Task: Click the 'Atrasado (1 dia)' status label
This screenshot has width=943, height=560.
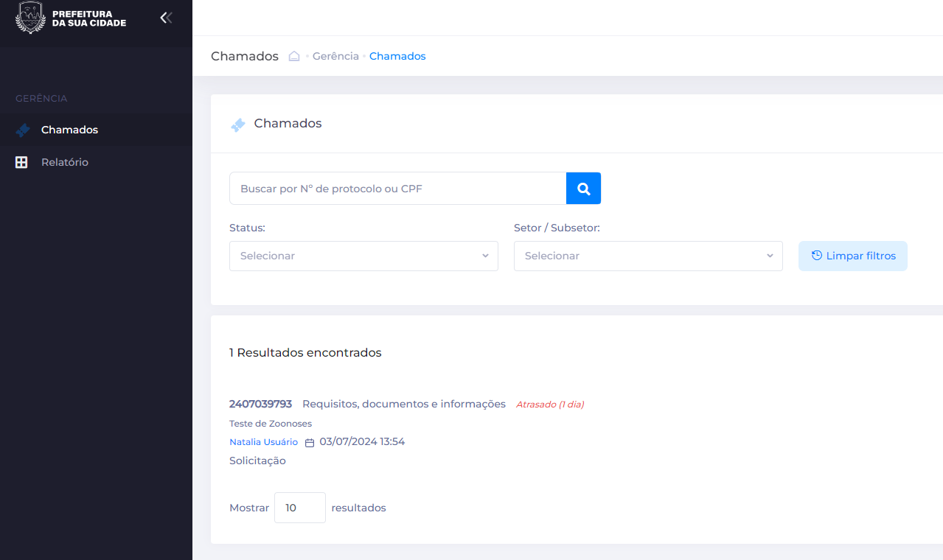Action: point(550,405)
